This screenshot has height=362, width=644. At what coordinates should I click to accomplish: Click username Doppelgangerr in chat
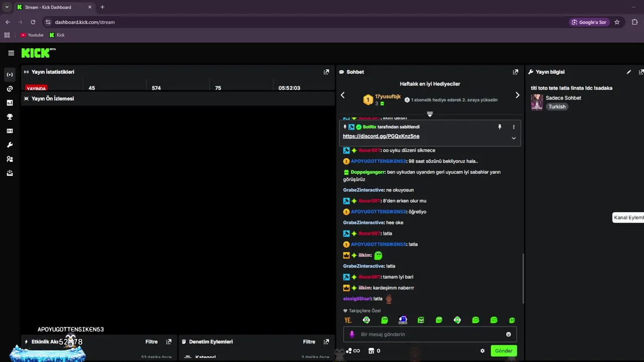(368, 172)
